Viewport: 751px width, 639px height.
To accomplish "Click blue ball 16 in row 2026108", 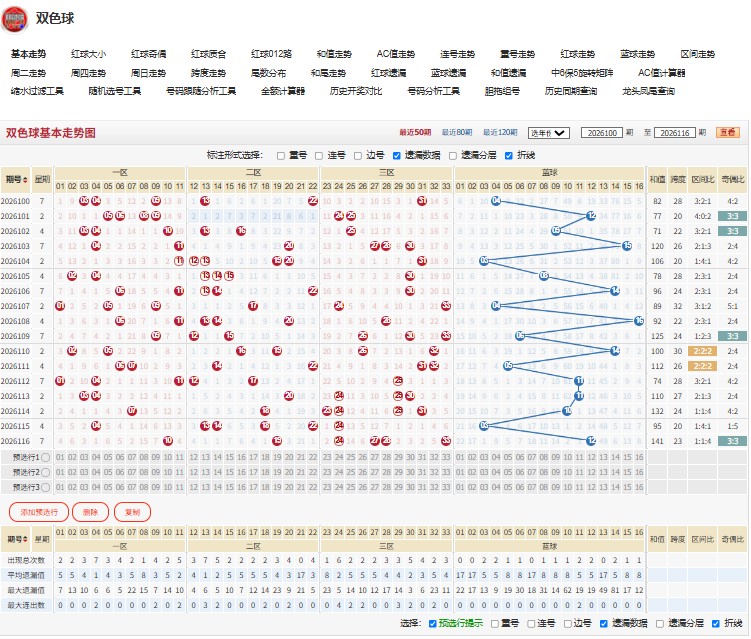I will coord(639,321).
